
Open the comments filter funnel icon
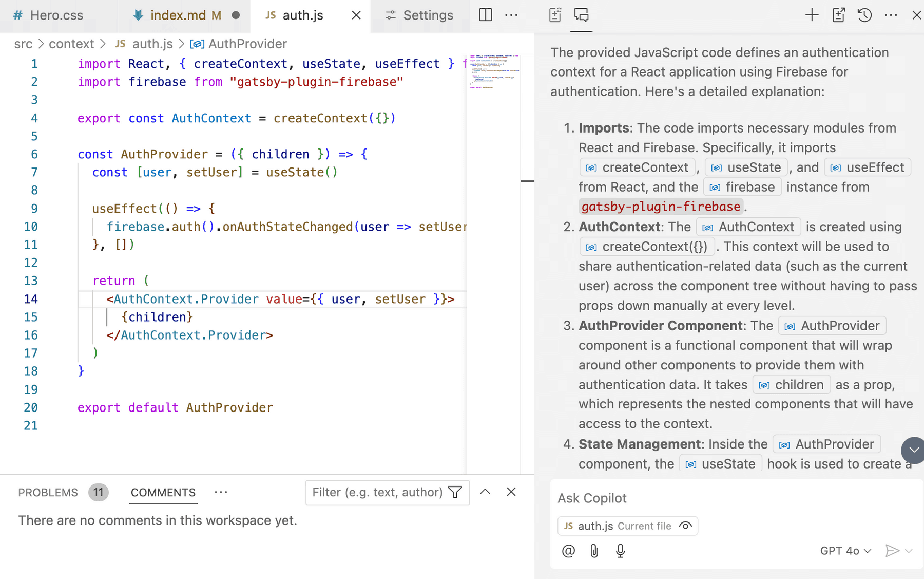(x=454, y=492)
